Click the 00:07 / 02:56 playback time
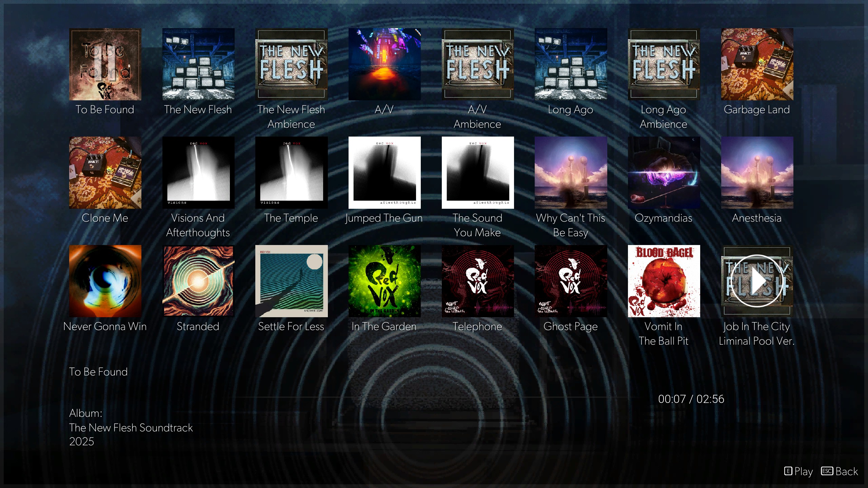 [x=691, y=399]
